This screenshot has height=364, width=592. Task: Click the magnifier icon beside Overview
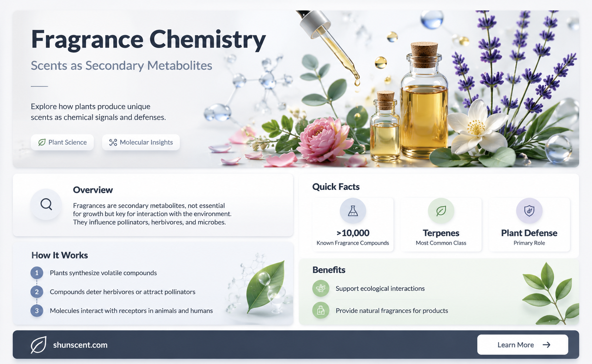46,204
